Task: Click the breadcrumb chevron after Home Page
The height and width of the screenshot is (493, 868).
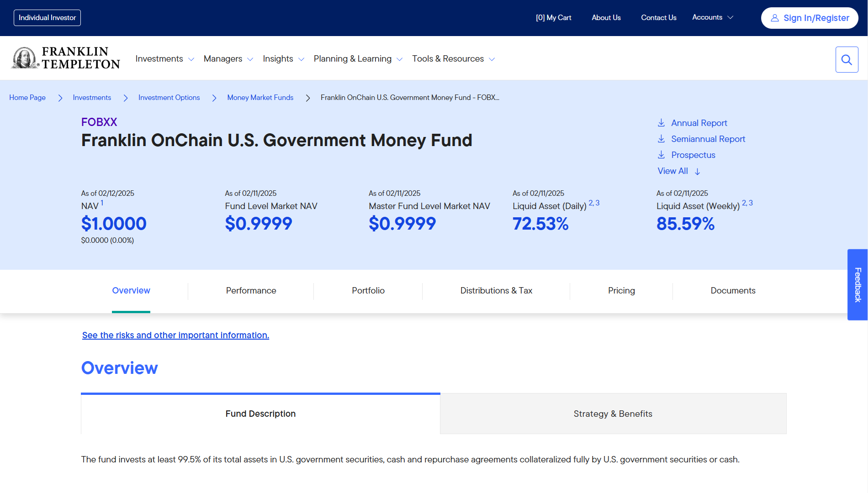Action: coord(60,98)
